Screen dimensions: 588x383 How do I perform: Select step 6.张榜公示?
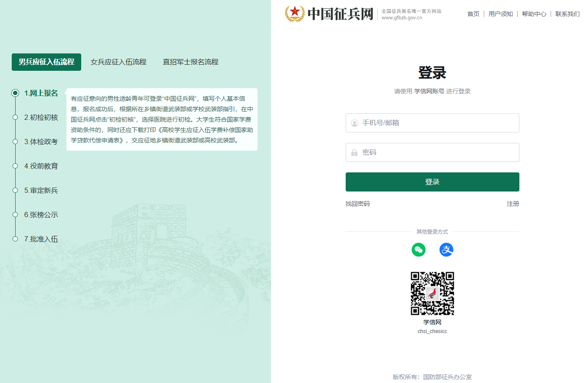(x=41, y=215)
